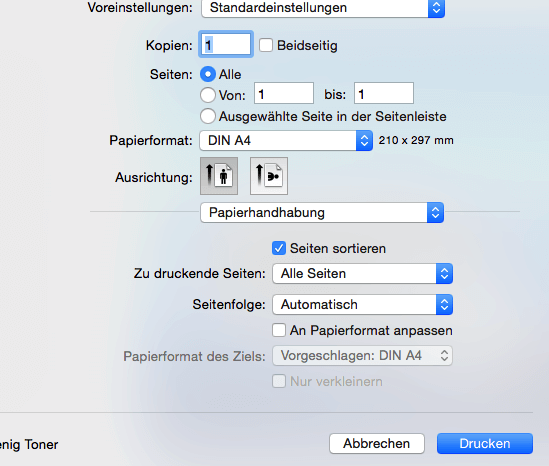Open the Voreinstellungen dropdown

click(x=323, y=8)
